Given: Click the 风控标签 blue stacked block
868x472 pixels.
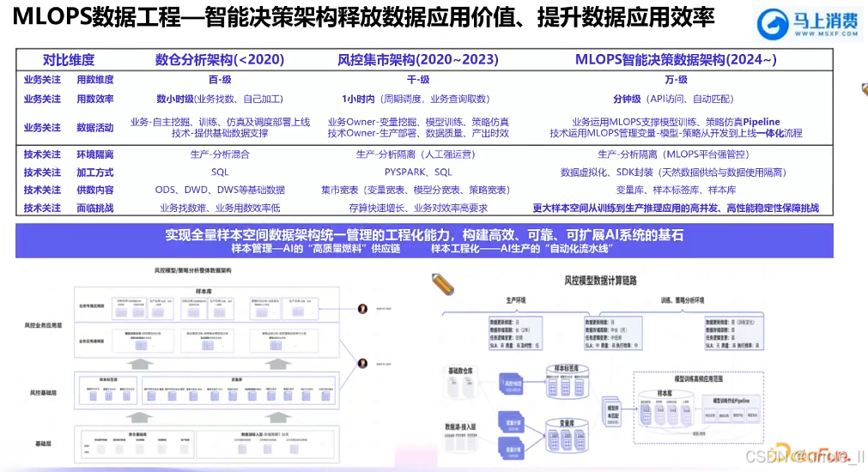Looking at the screenshot, I should (x=512, y=383).
